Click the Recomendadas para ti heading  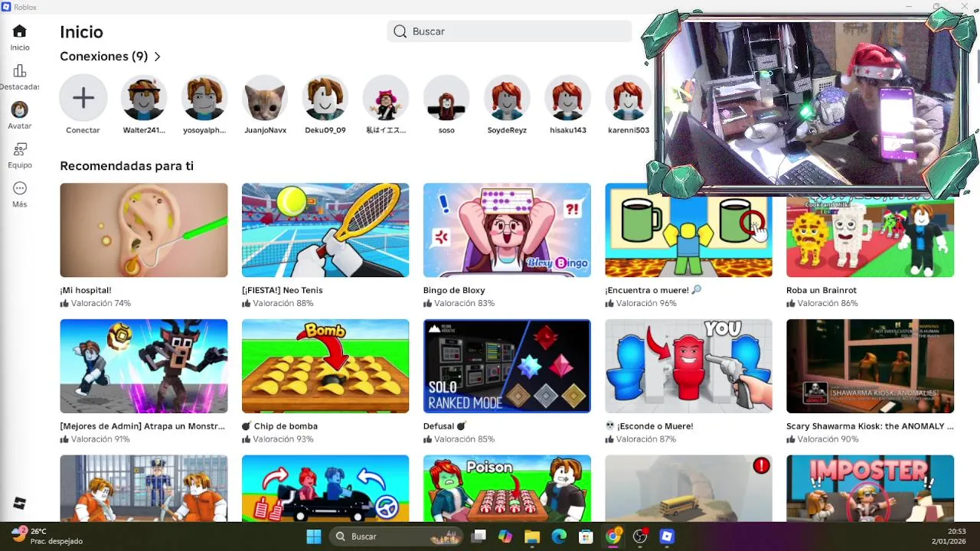click(x=126, y=166)
